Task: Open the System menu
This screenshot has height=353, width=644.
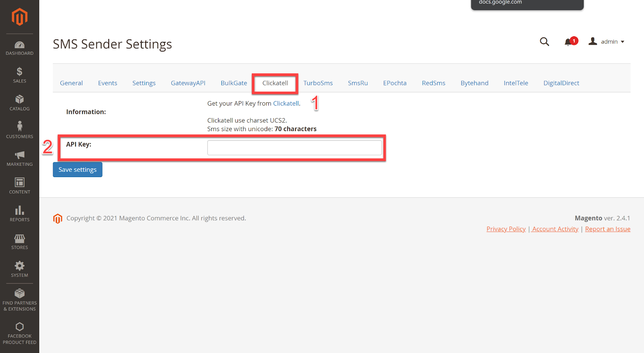Action: coord(19,270)
